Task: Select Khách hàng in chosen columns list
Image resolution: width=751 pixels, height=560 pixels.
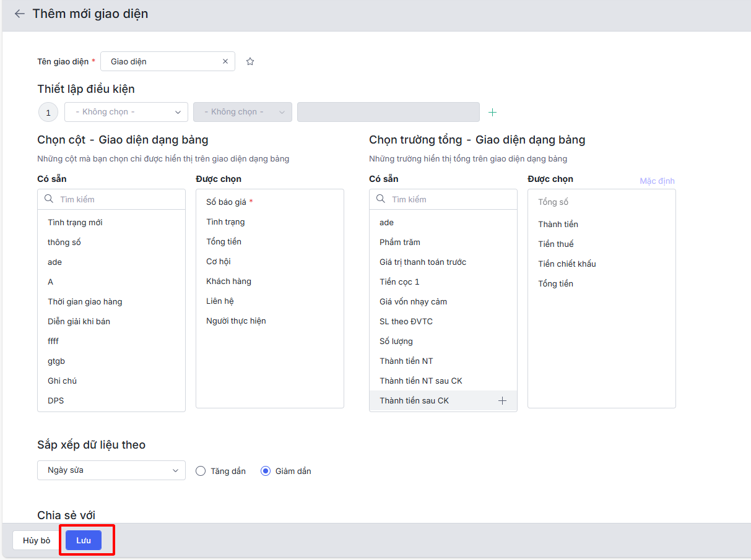Action: (x=228, y=282)
